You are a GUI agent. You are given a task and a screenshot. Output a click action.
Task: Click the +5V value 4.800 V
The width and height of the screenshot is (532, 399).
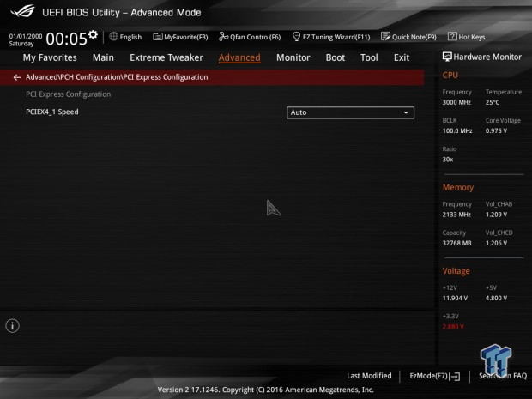[x=496, y=298]
